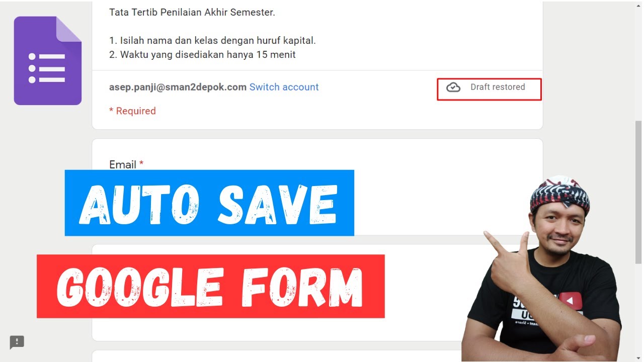This screenshot has height=362, width=644.
Task: Click the Switch account link
Action: (284, 87)
